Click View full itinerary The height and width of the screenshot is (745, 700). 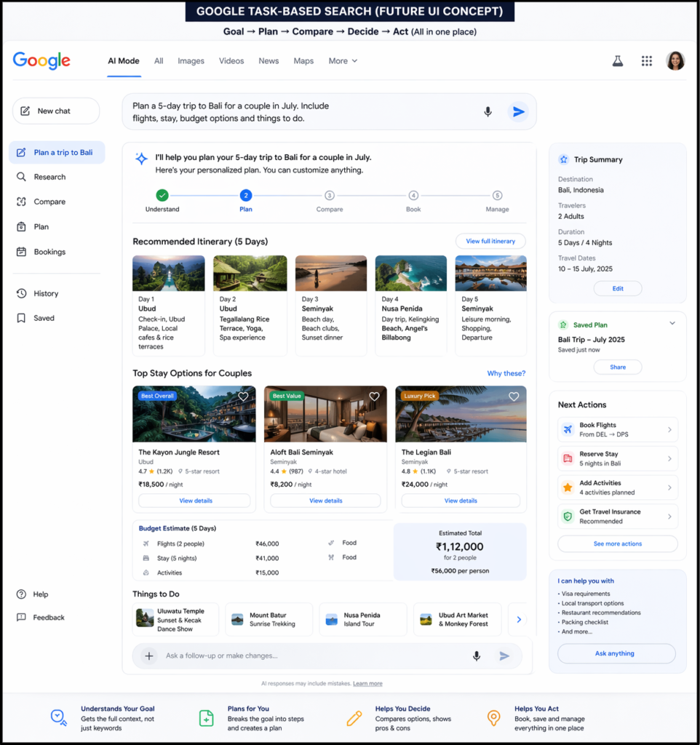pos(490,240)
